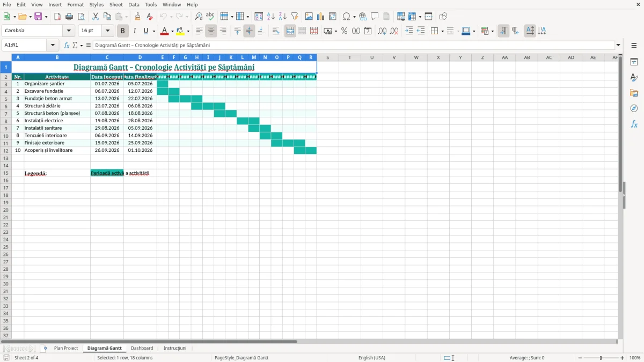Expand the formula bar
The height and width of the screenshot is (362, 644).
(618, 46)
